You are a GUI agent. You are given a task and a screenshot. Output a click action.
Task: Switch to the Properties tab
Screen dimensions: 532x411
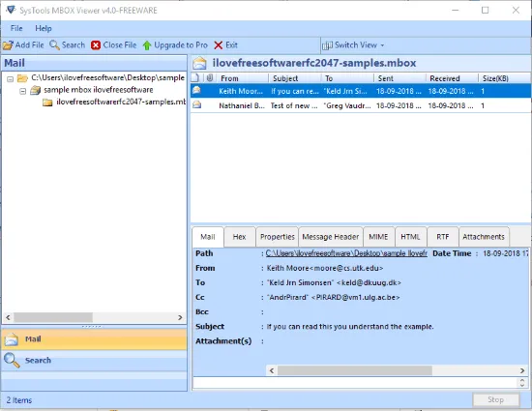point(278,237)
